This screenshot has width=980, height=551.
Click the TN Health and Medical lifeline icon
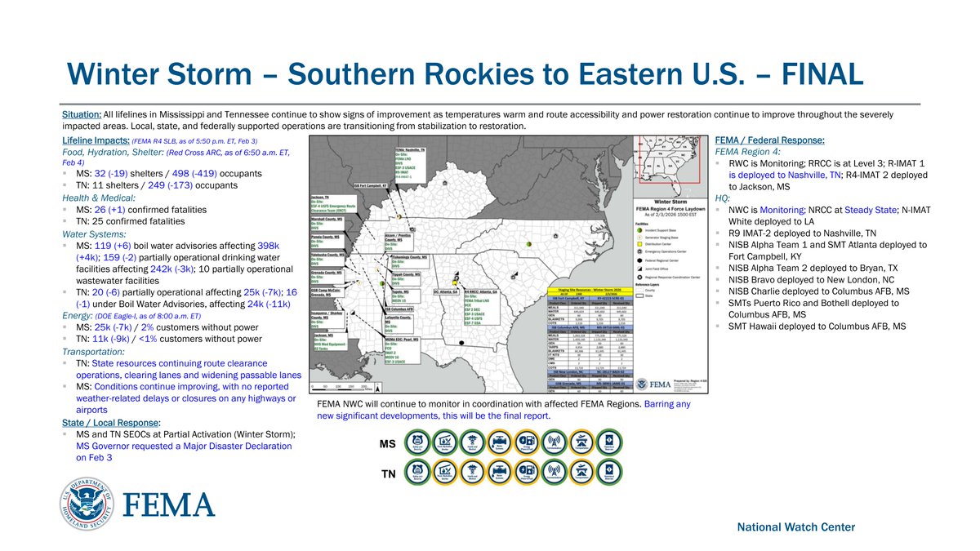pos(472,471)
